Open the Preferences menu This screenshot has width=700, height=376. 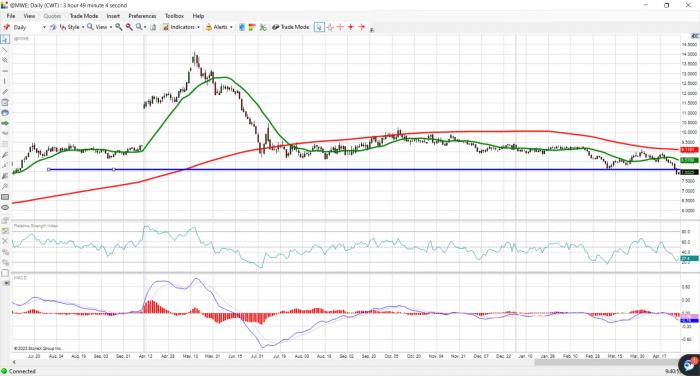pos(142,16)
